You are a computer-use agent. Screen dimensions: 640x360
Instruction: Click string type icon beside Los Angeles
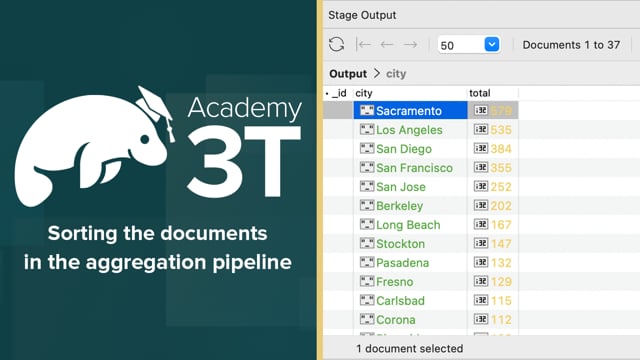(x=367, y=129)
